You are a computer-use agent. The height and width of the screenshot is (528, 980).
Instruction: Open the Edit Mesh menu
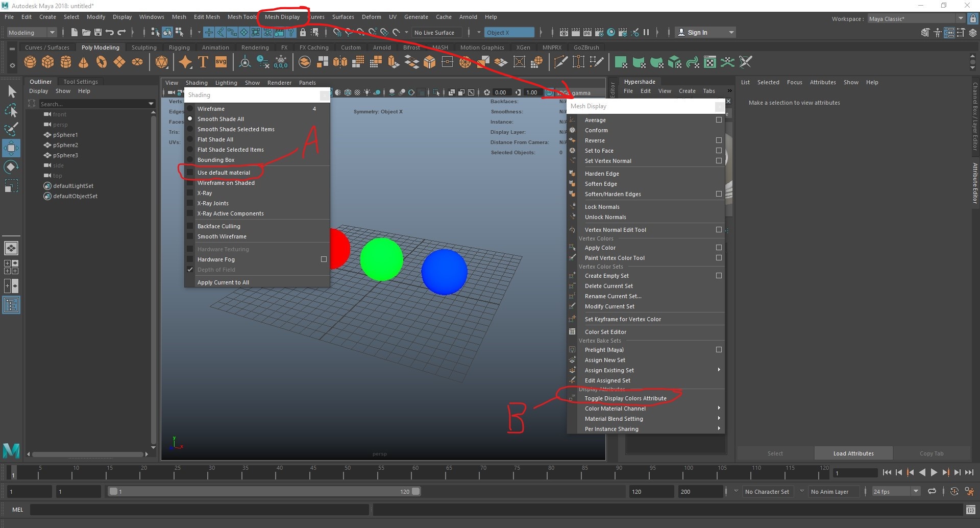207,17
